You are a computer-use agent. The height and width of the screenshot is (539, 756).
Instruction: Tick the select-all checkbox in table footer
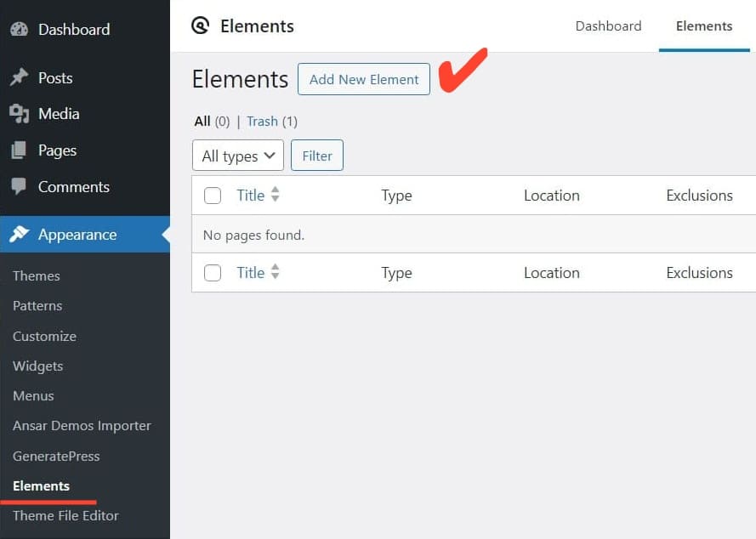click(212, 272)
